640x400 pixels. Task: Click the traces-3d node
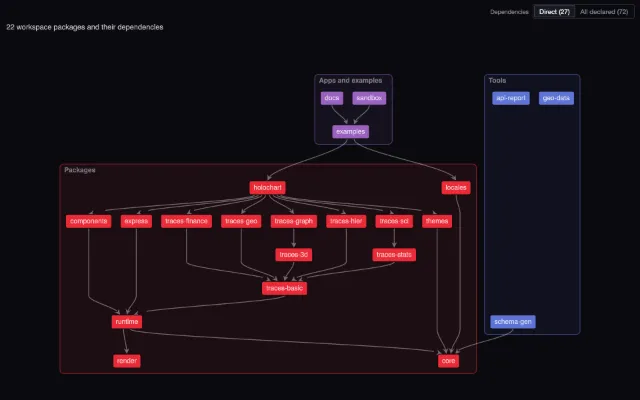tap(294, 255)
